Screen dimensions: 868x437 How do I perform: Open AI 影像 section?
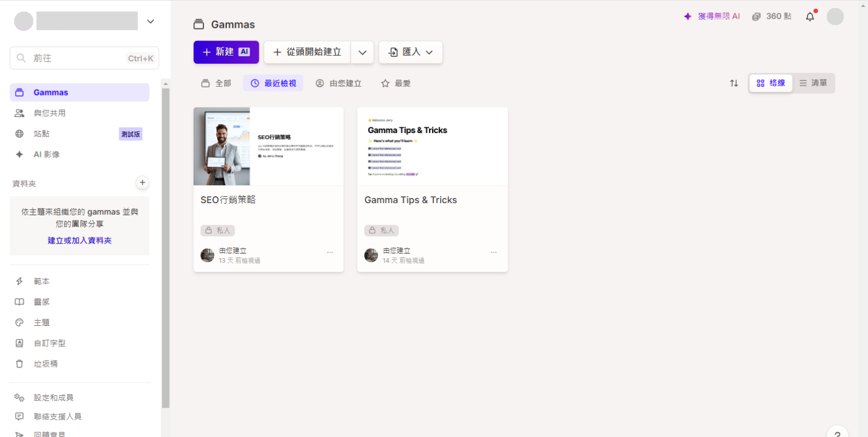79,155
